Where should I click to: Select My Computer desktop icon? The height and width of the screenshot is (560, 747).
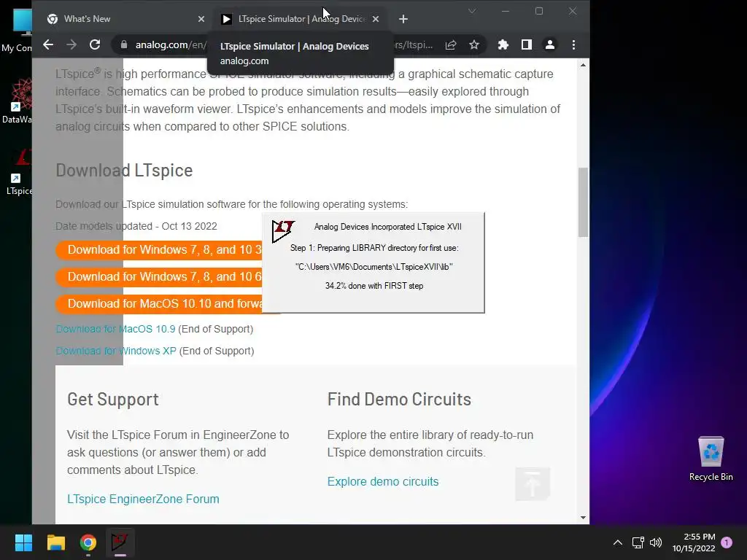[x=18, y=31]
